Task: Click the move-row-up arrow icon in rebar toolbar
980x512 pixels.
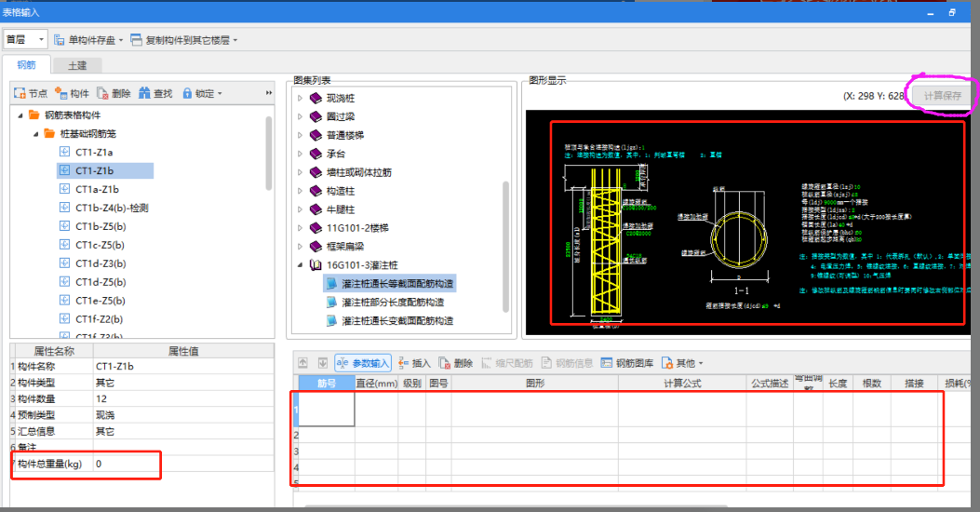Action: (303, 362)
